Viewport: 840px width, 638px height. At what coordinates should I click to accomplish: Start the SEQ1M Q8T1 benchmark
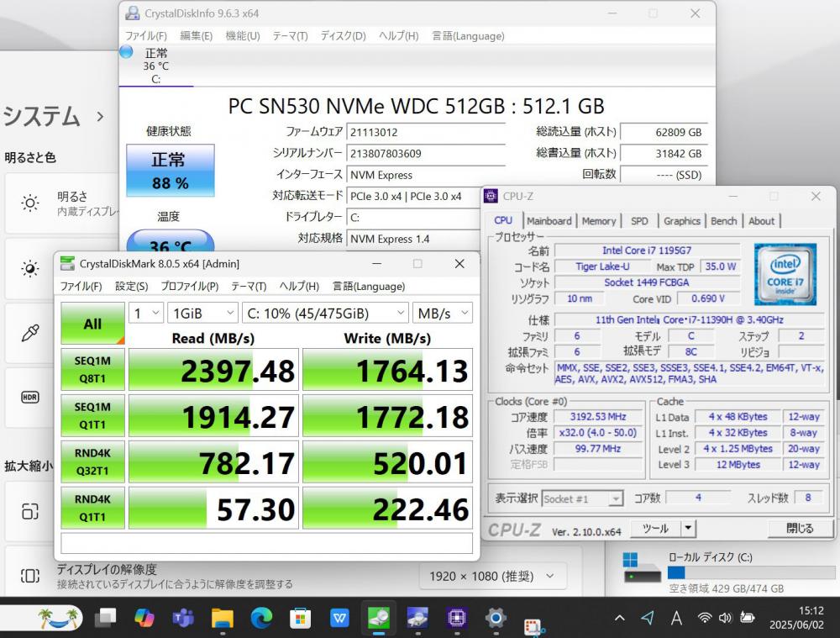point(92,369)
